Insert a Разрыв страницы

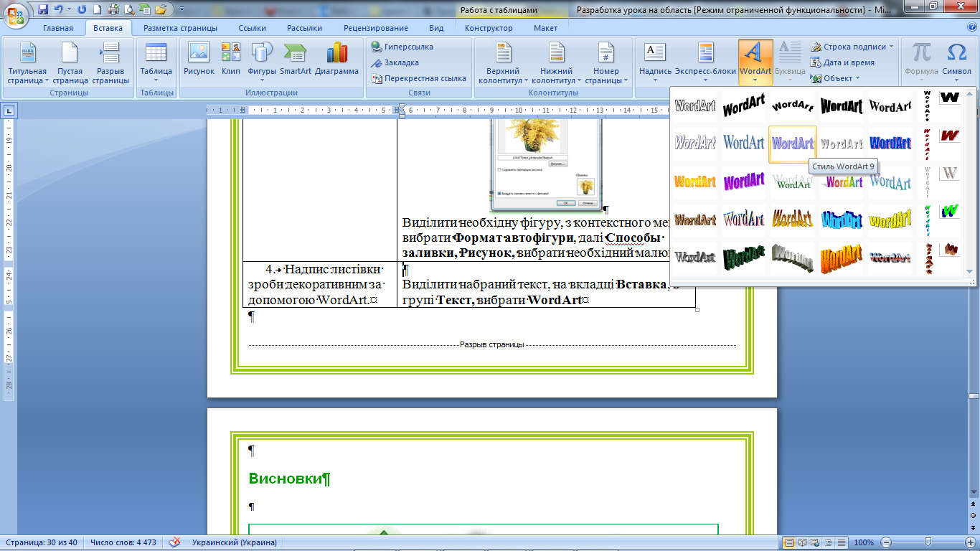110,63
